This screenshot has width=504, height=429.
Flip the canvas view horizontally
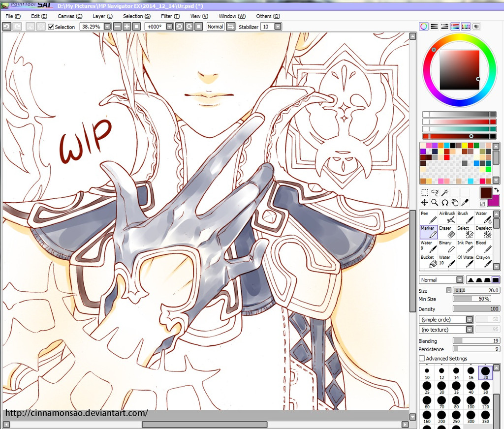[x=230, y=27]
